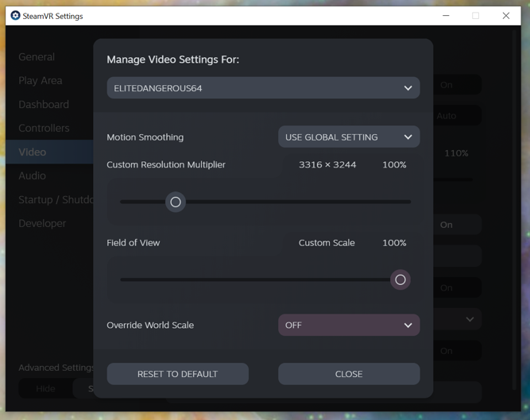Select the Video settings tab
The width and height of the screenshot is (530, 420).
49,152
